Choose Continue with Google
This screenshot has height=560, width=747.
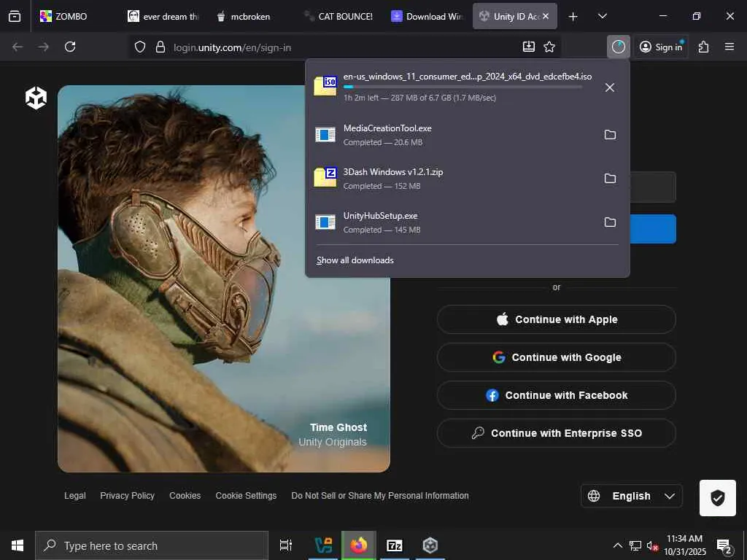pyautogui.click(x=556, y=357)
